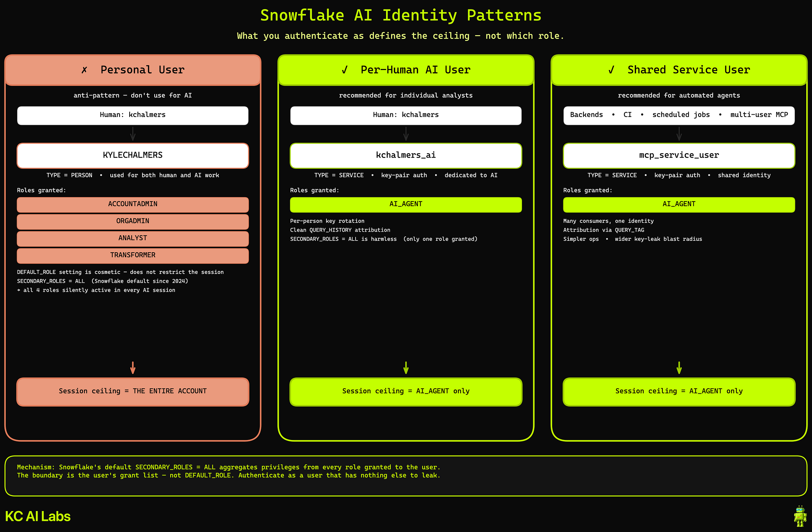Click the 'Mechanism: Snowflake's default' sentence
This screenshot has height=532, width=812.
point(229,467)
